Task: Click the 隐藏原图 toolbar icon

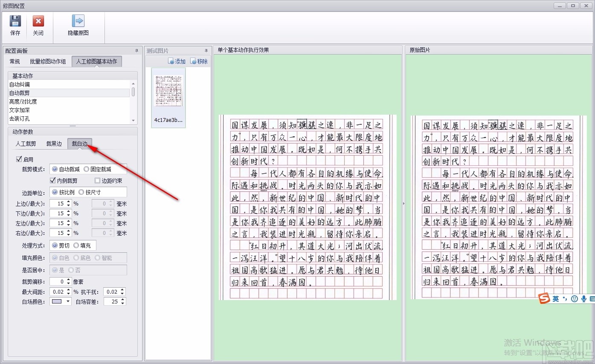Action: click(x=78, y=21)
